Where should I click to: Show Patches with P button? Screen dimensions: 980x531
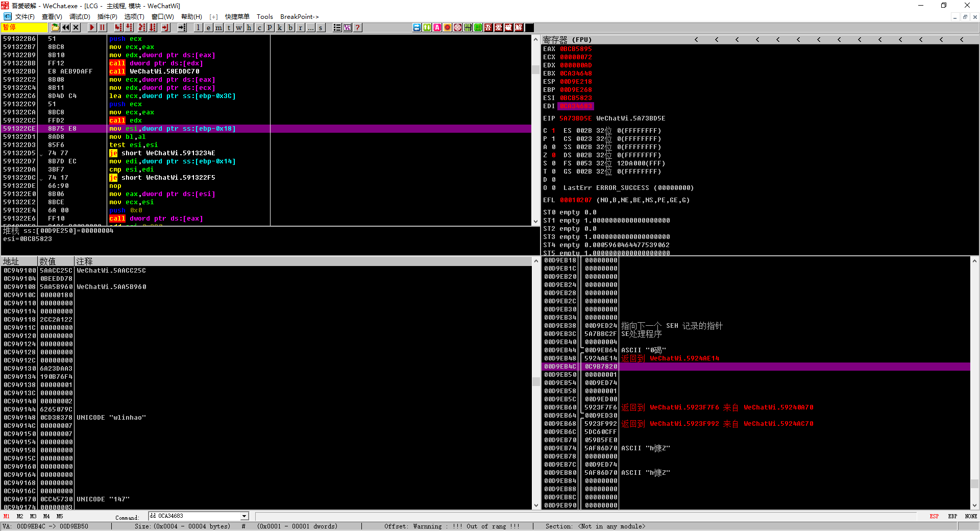point(269,28)
